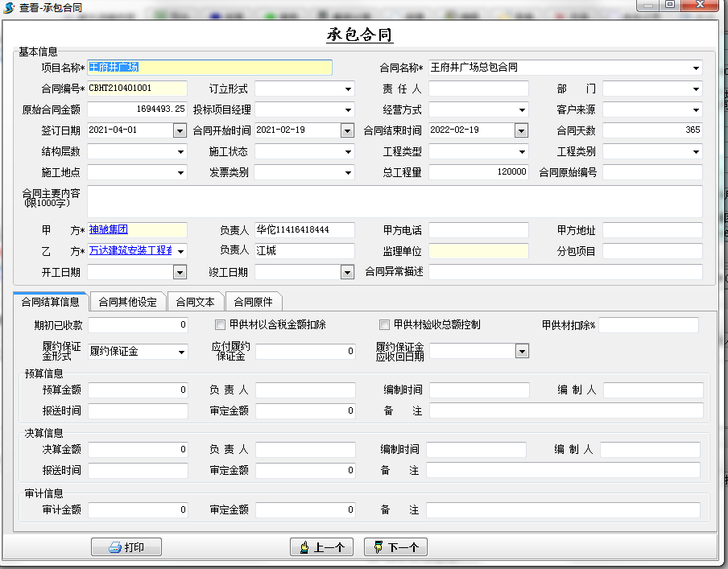The image size is (728, 569).
Task: Open the 合同开始时间 calendar picker
Action: pyautogui.click(x=347, y=130)
